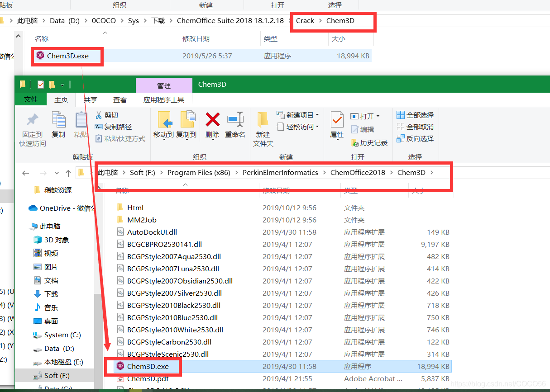Click the Paste icon in ribbon
550x392 pixels.
[x=81, y=120]
